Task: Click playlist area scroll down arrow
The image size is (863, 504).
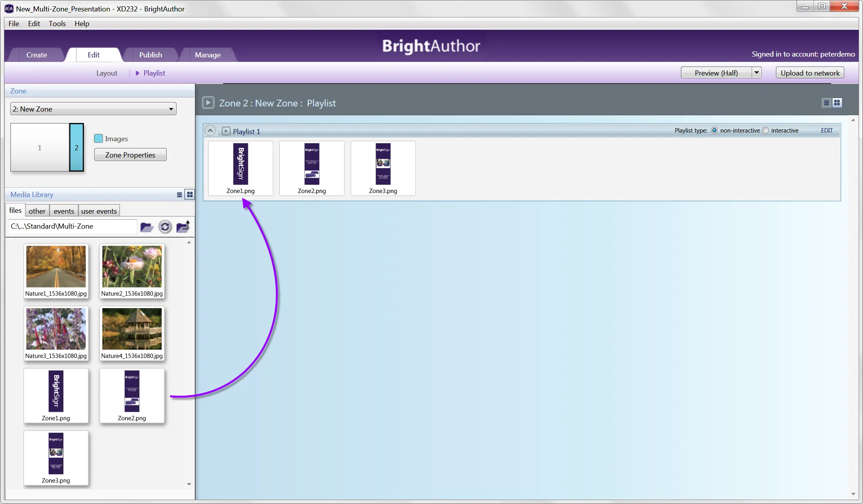Action: 853,494
